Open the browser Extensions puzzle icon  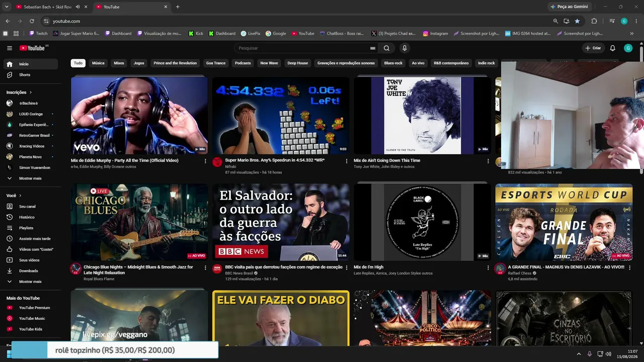pos(594,21)
